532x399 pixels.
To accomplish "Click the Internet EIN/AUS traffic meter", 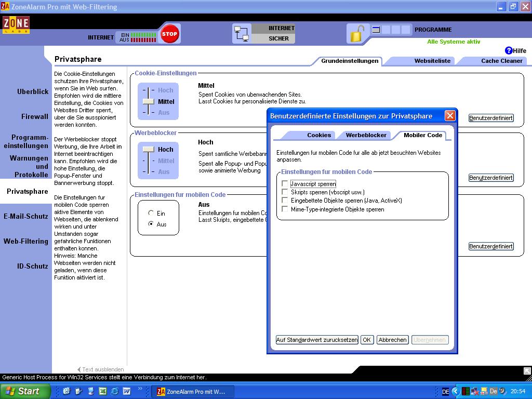I will (138, 37).
